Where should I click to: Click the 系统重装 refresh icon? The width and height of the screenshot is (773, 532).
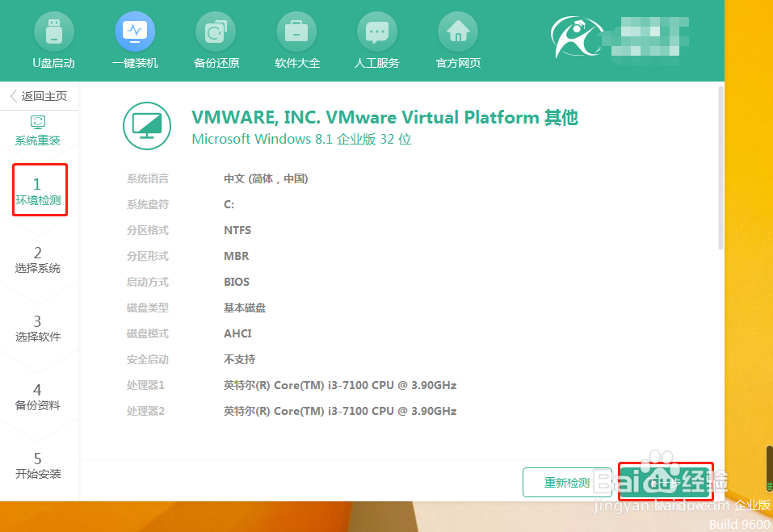pyautogui.click(x=38, y=121)
